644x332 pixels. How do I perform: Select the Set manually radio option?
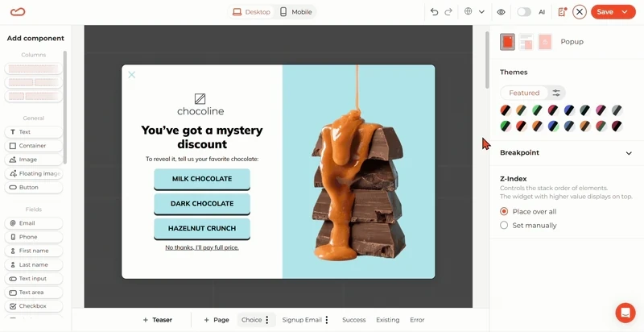[x=504, y=225]
